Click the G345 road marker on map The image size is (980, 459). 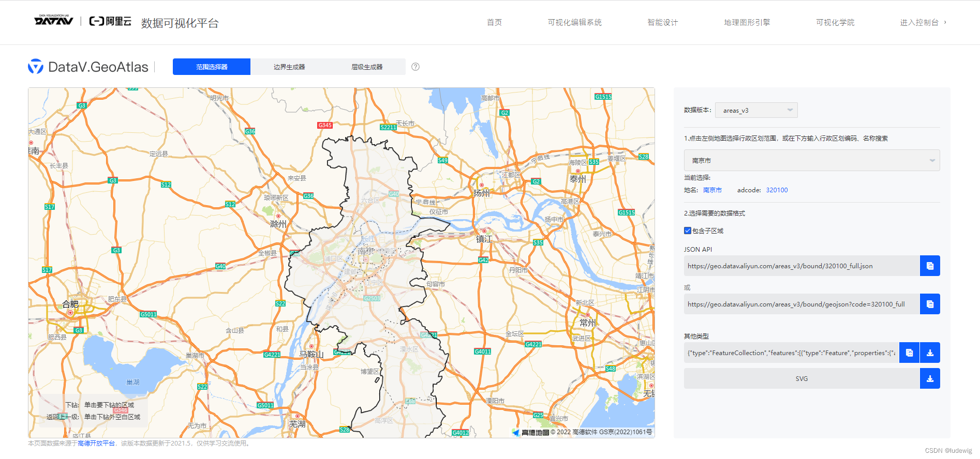pos(325,125)
